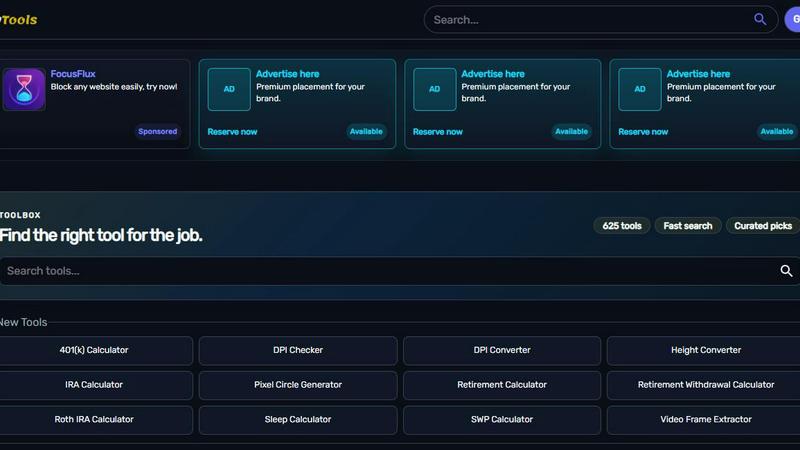Click 'Find the right tool for the job.' heading
Screen dimensions: 800x450
tap(101, 236)
